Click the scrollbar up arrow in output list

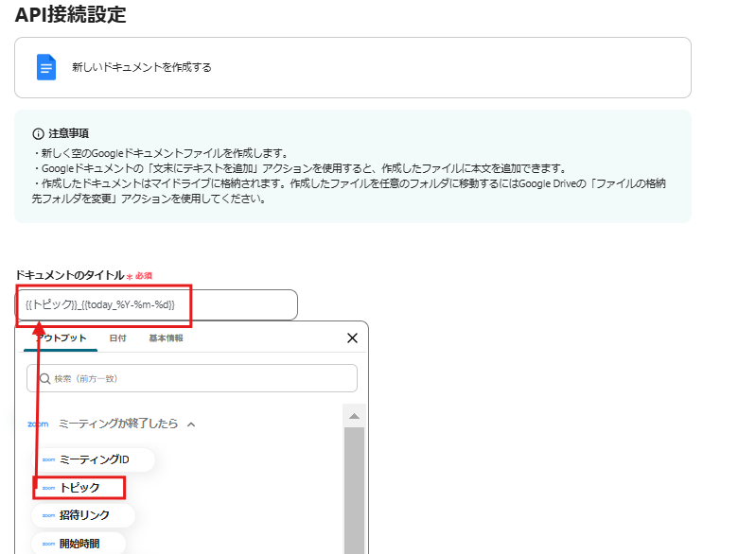(x=355, y=416)
